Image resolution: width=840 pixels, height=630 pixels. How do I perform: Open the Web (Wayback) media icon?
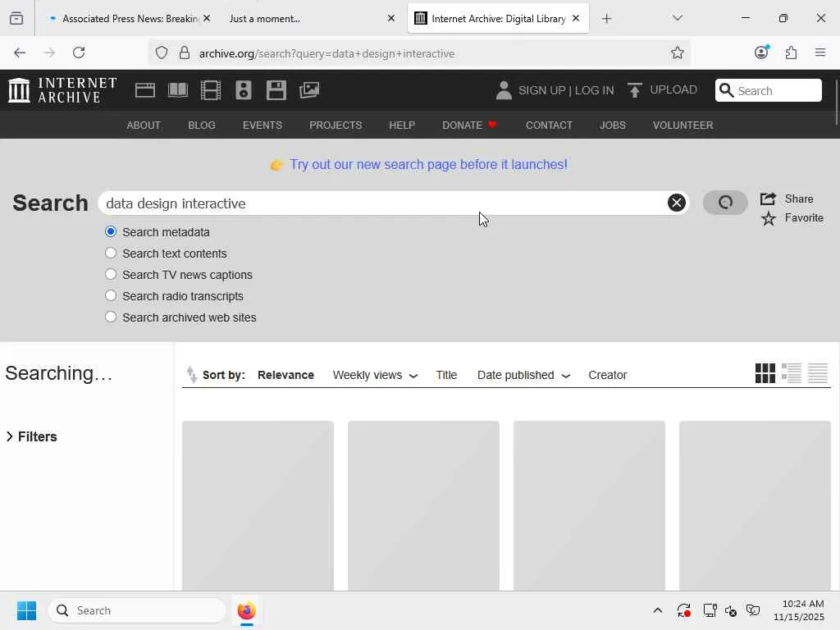point(144,90)
